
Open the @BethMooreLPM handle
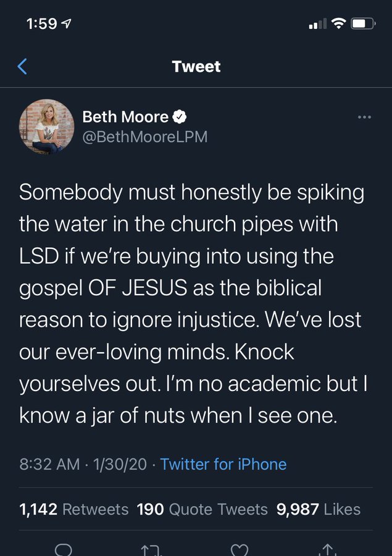[x=144, y=137]
